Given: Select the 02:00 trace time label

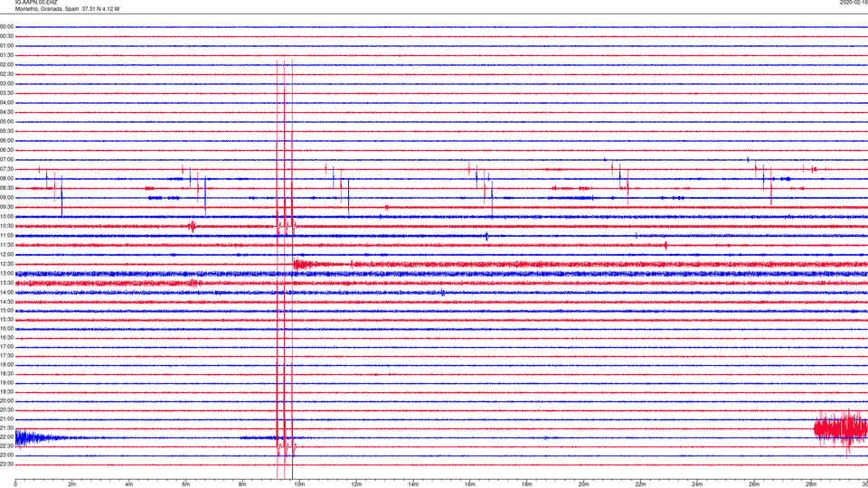Looking at the screenshot, I should (x=6, y=65).
